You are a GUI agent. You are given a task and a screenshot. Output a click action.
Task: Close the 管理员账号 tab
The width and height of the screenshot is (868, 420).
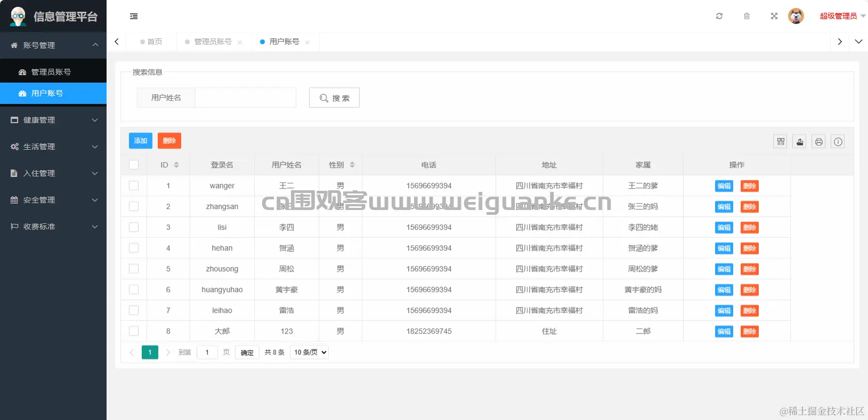(x=240, y=42)
